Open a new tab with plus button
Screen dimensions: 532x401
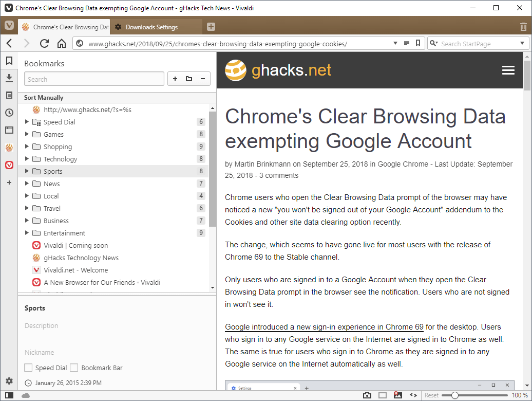(211, 27)
